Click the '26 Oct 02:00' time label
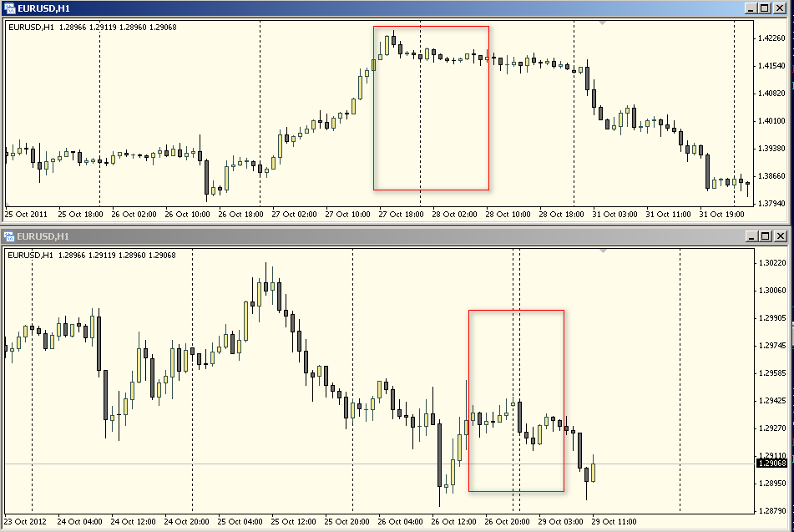This screenshot has width=794, height=532. 134,215
